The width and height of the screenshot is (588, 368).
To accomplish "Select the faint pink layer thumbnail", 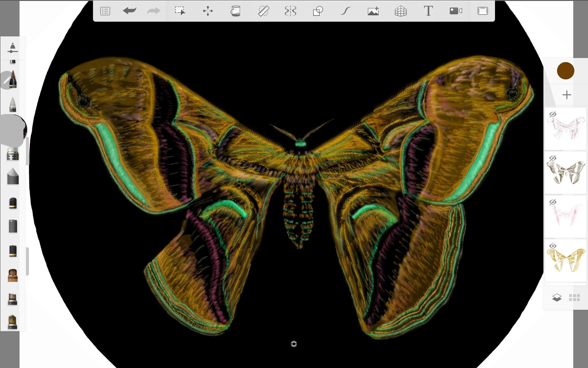I will pos(566,216).
